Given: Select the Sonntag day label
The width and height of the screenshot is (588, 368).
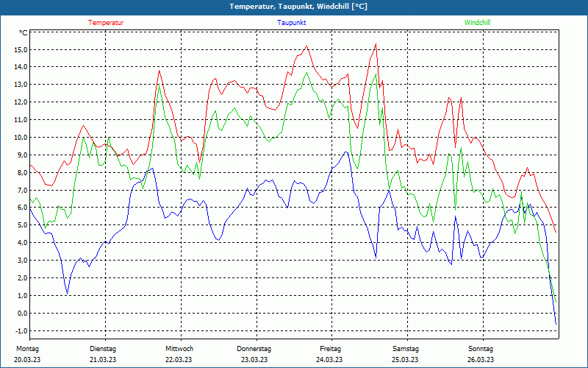Looking at the screenshot, I should tap(481, 349).
